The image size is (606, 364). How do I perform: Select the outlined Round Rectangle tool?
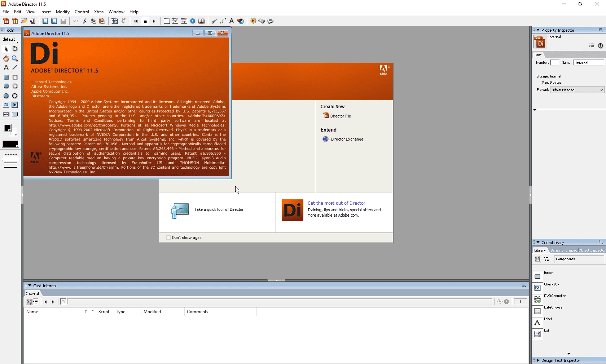[x=15, y=86]
